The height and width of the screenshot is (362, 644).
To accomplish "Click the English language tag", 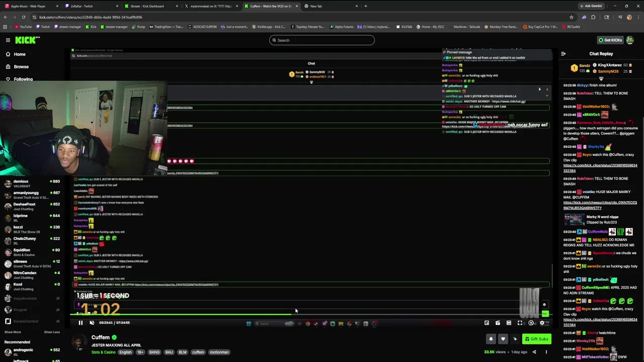I will point(125,352).
